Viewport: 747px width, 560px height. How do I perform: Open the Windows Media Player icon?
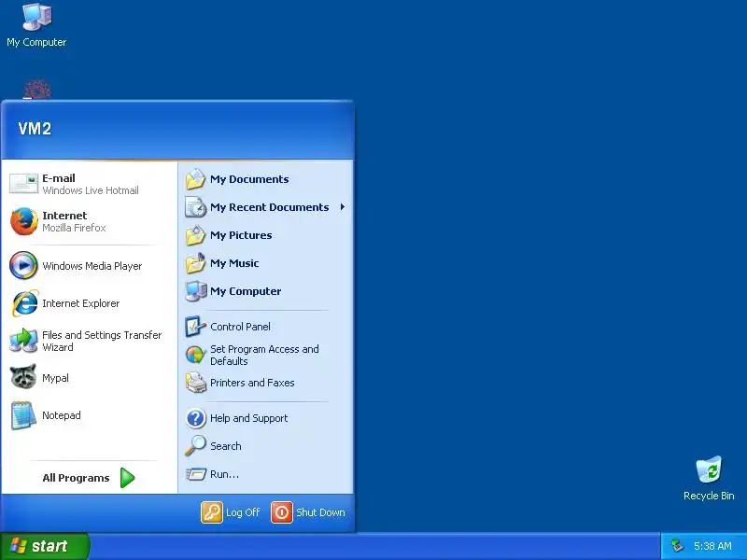point(23,265)
